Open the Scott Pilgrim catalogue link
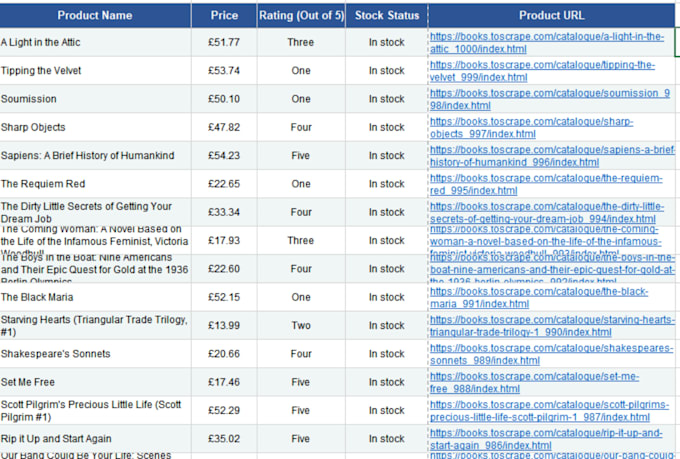Viewport: 680px width, 459px height. 550,411
